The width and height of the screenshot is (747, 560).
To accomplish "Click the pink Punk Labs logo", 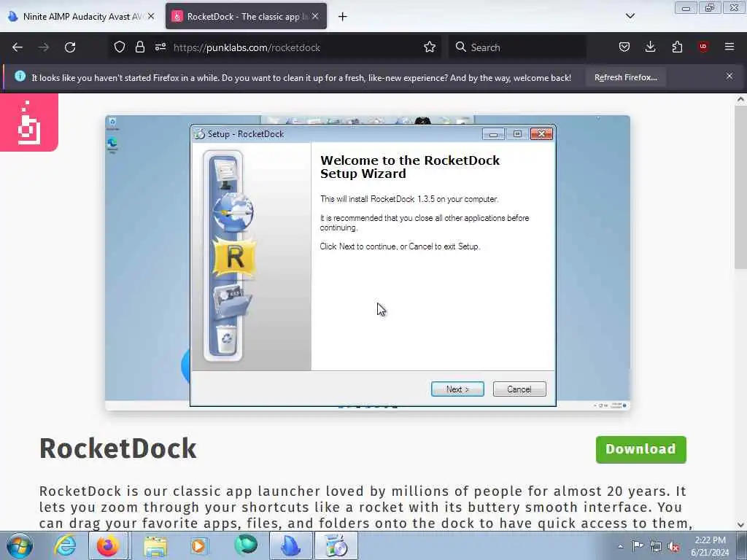I will click(29, 122).
